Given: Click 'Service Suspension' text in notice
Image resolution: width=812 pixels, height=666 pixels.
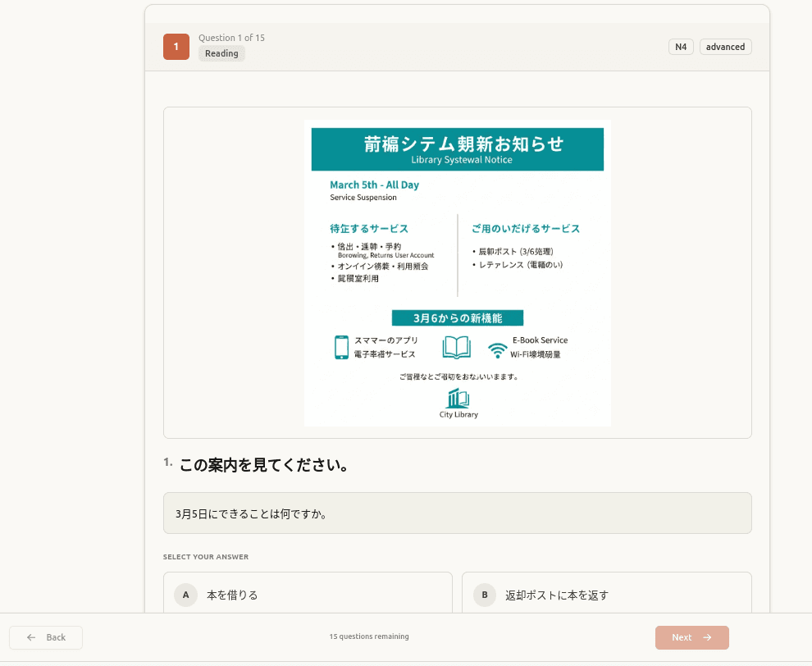Looking at the screenshot, I should tap(363, 198).
